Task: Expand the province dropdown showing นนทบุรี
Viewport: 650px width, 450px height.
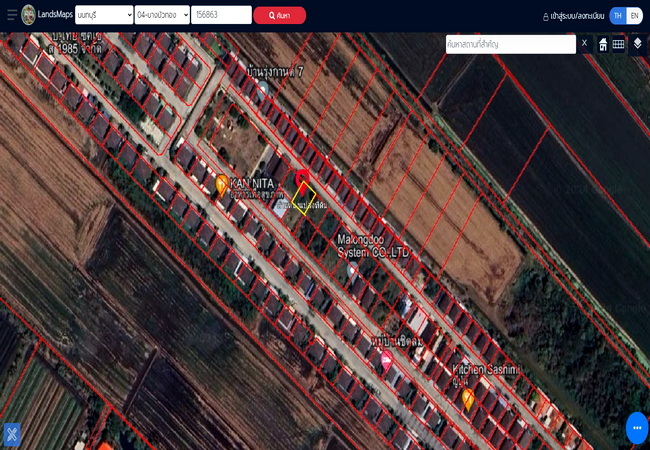Action: click(104, 15)
